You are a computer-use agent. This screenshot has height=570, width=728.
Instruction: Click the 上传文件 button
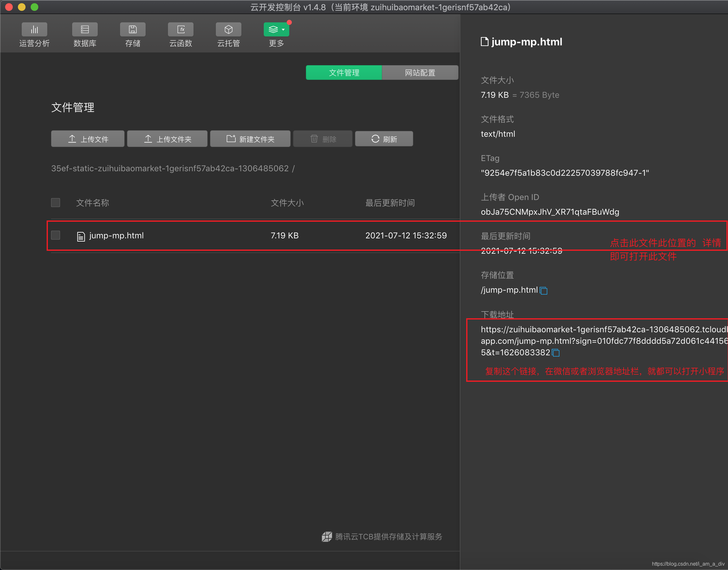click(x=88, y=139)
